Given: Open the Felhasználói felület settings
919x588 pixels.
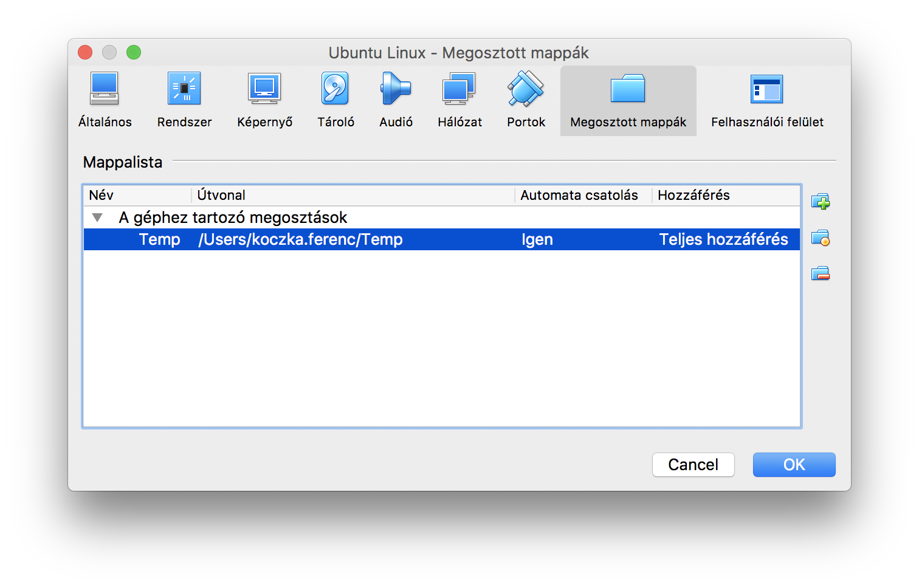Looking at the screenshot, I should pyautogui.click(x=767, y=101).
